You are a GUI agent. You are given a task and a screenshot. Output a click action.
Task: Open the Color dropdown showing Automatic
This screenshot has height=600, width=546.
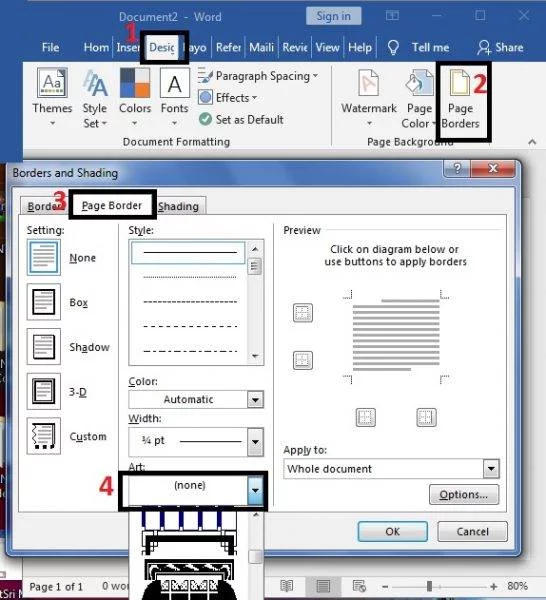tap(196, 399)
